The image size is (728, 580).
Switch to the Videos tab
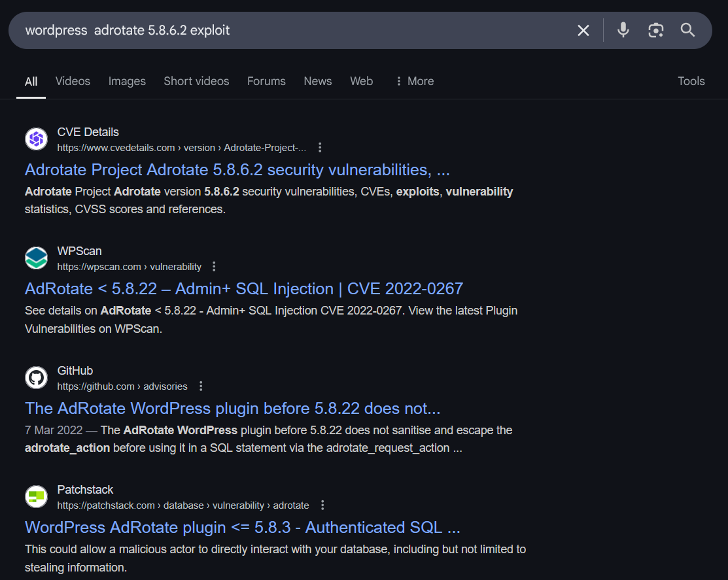pos(73,81)
